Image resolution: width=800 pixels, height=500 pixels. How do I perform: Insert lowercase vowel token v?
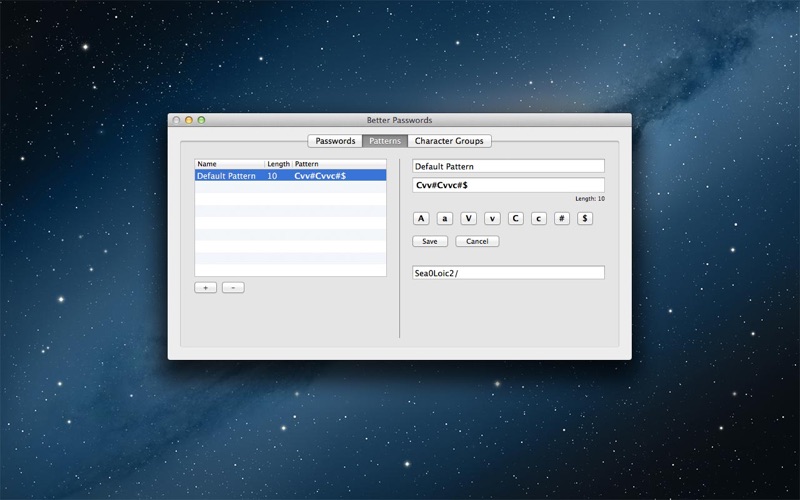click(x=492, y=218)
